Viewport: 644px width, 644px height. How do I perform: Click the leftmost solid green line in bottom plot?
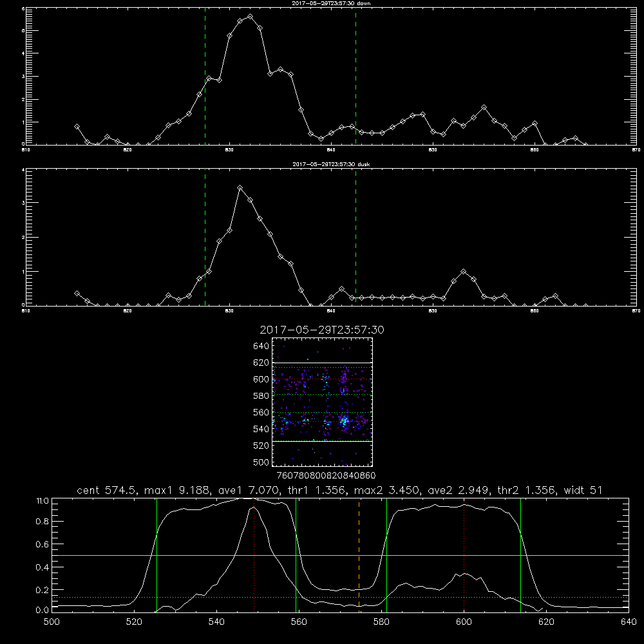tap(156, 554)
